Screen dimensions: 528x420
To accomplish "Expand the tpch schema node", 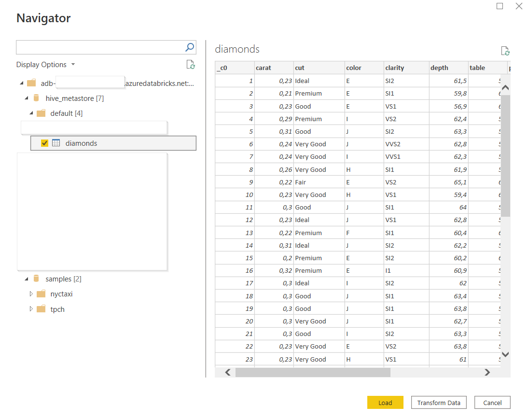I will tap(31, 309).
